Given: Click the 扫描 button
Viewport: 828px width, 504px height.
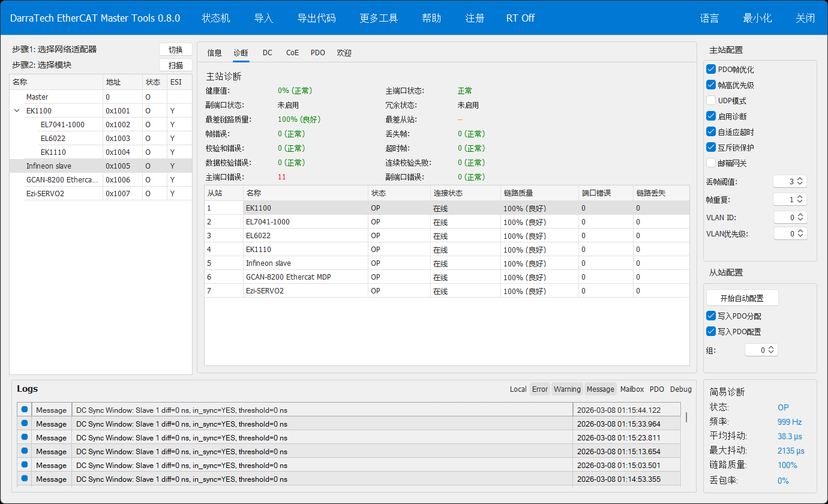Looking at the screenshot, I should (175, 65).
